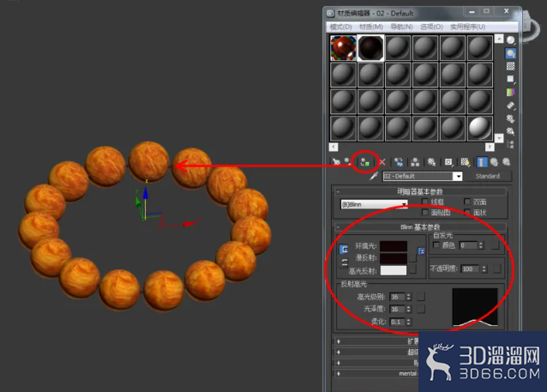This screenshot has height=392, width=547.
Task: Assign material to selection icon
Action: 365,162
